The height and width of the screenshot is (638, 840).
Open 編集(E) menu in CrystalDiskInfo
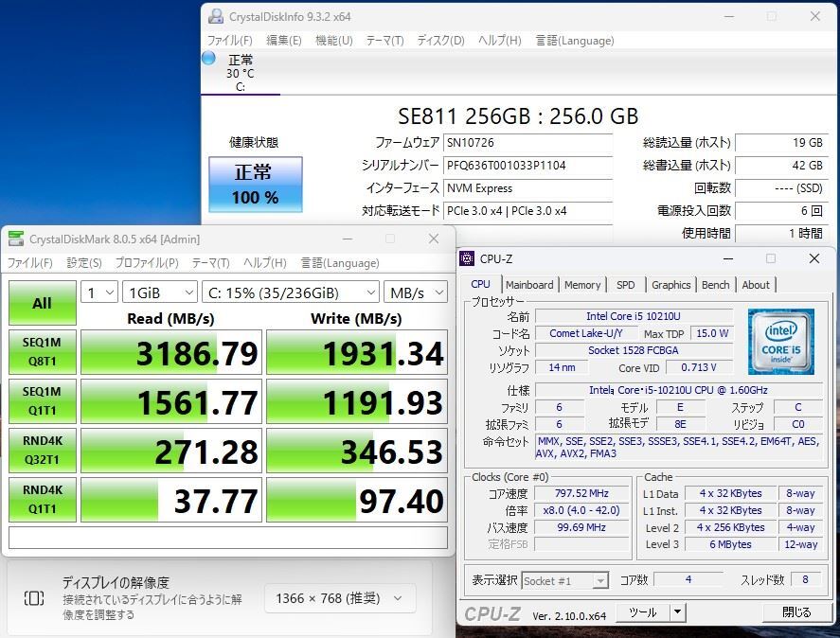point(284,41)
